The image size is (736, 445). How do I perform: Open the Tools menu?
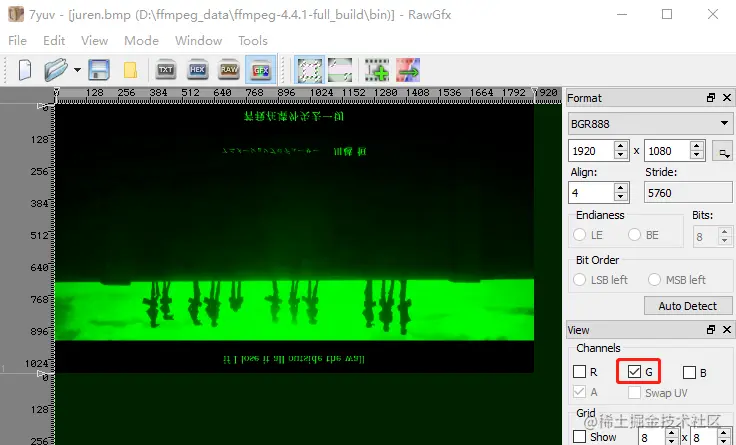[x=253, y=41]
